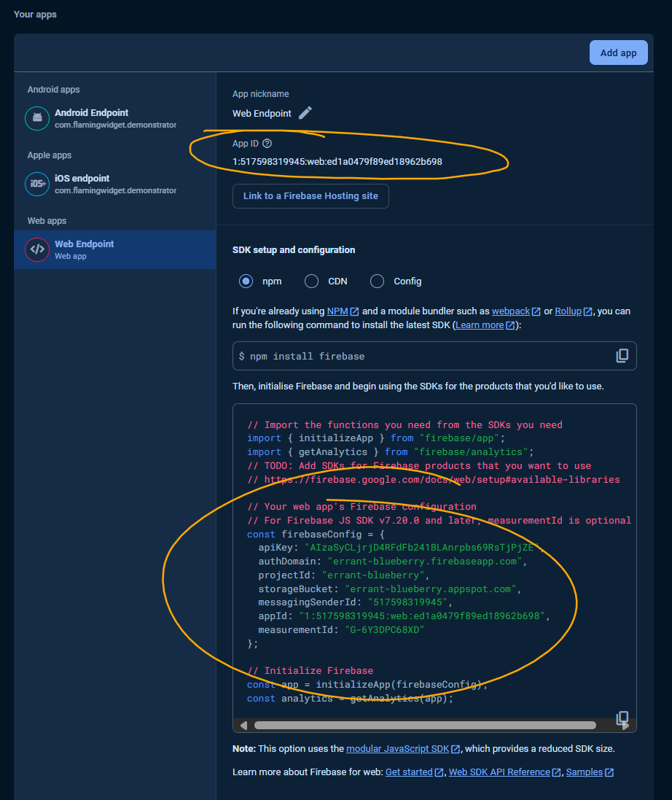Viewport: 672px width, 800px height.
Task: Click the web code brackets app icon
Action: tap(37, 249)
